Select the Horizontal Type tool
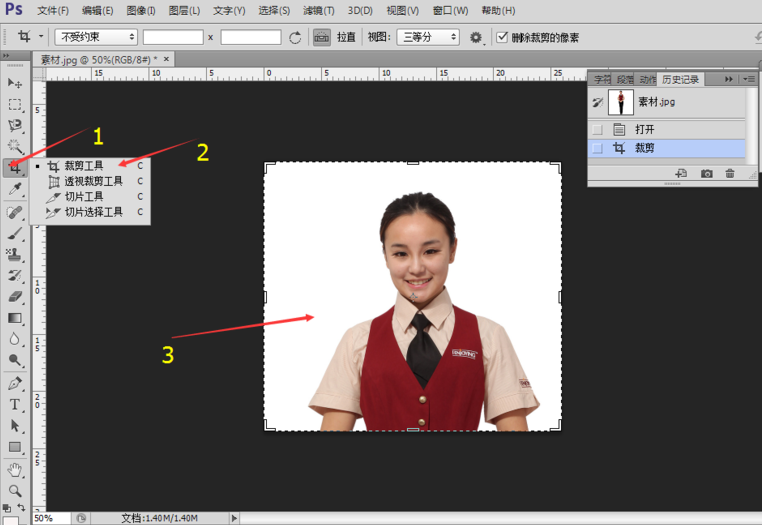 click(x=15, y=404)
